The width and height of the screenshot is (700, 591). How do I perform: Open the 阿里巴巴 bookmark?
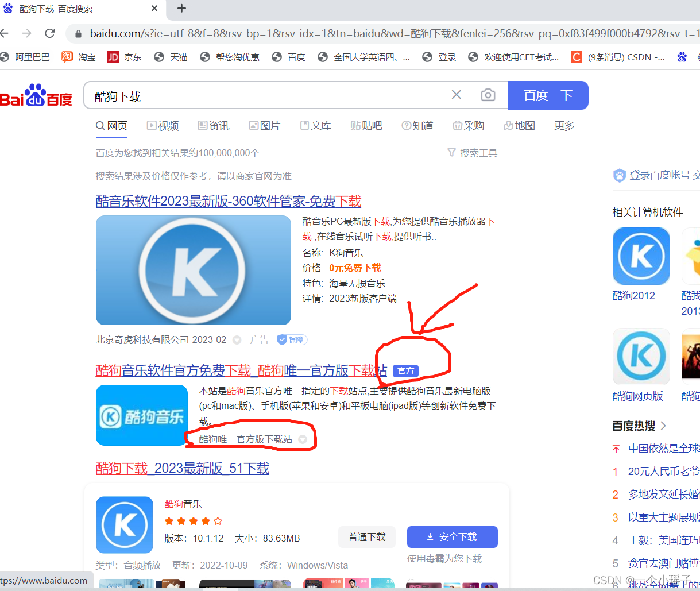pyautogui.click(x=26, y=57)
